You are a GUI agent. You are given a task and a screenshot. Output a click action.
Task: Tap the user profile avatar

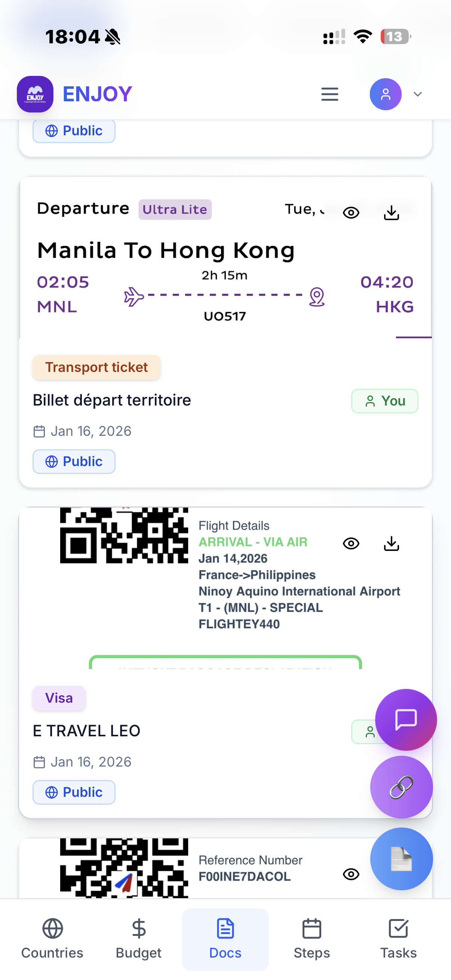coord(385,94)
